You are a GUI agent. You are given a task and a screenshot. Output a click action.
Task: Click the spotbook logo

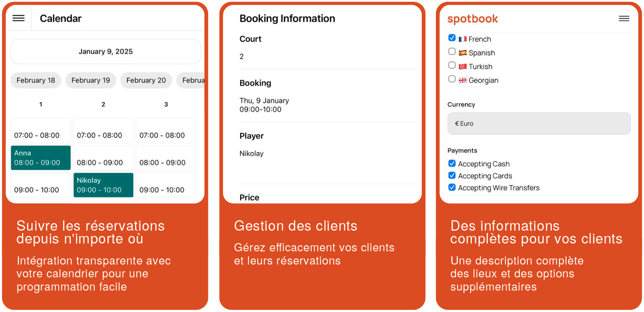tap(472, 19)
